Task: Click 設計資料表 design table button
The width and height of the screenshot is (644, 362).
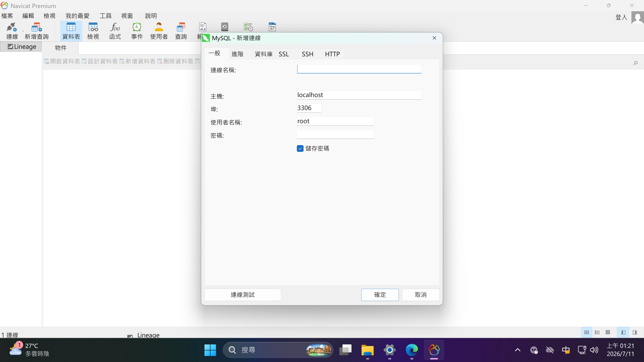Action: coord(100,61)
